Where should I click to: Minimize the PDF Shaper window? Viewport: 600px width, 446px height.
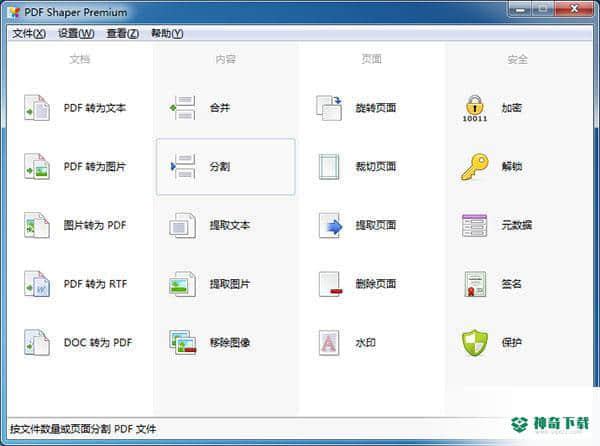point(520,9)
